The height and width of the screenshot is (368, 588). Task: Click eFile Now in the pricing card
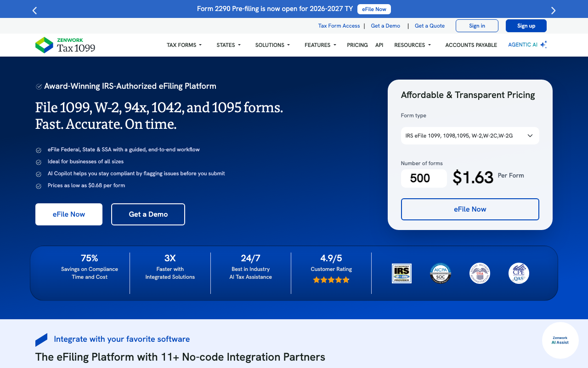pos(470,209)
